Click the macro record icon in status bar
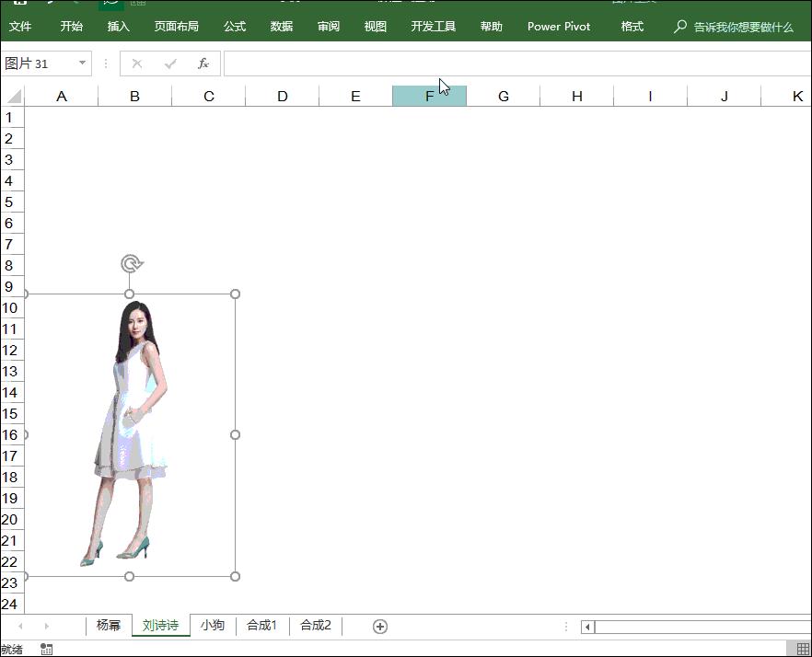 pyautogui.click(x=46, y=650)
